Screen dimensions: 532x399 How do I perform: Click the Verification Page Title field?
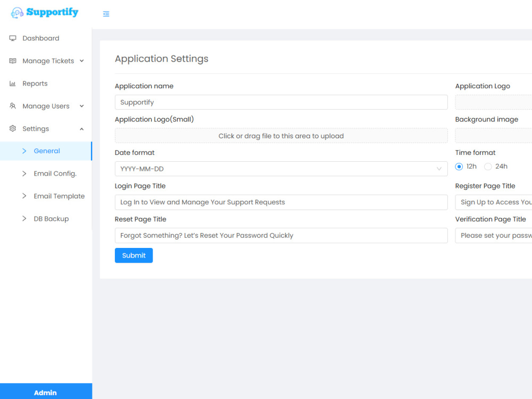pos(494,236)
